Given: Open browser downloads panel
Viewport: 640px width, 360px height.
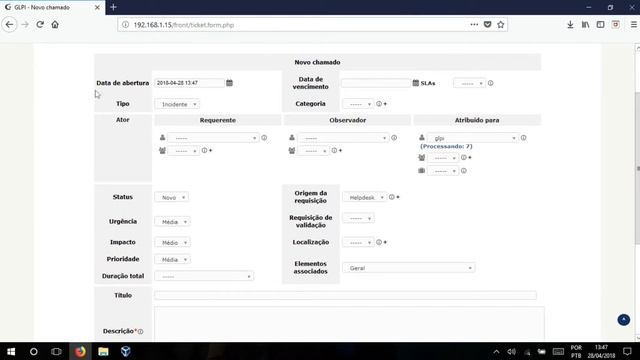Looking at the screenshot, I should click(570, 24).
